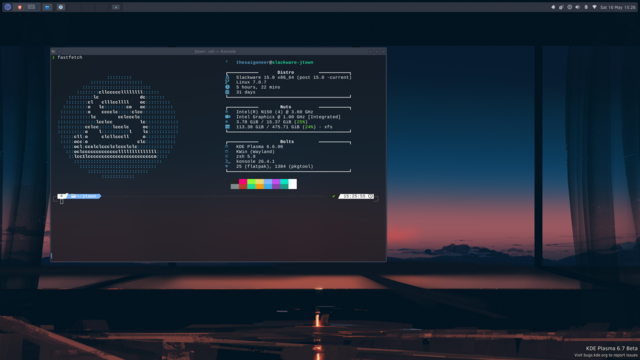This screenshot has height=360, width=640.
Task: Click the 'Intel Graphics' GPU line
Action: pyautogui.click(x=288, y=117)
